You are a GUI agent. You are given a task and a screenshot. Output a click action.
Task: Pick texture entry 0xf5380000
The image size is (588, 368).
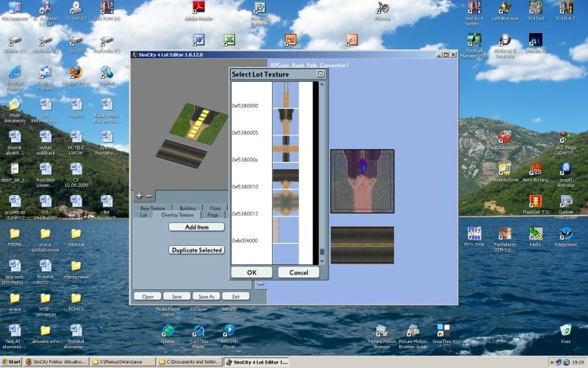click(245, 106)
